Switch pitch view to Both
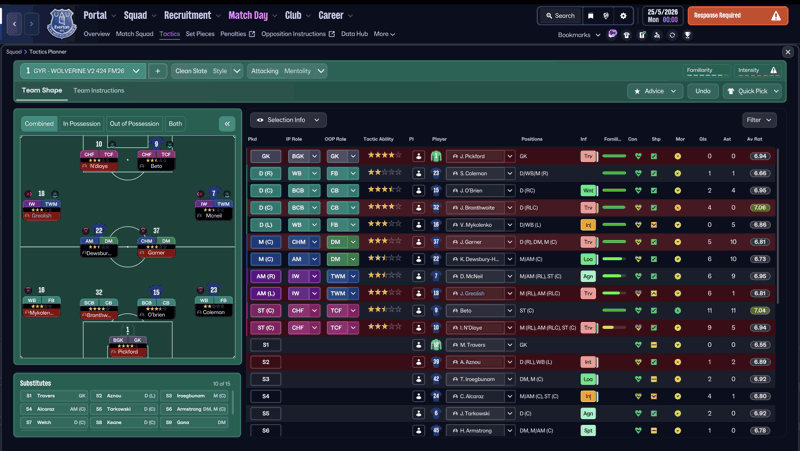Screen dimensions: 800x451 click(175, 123)
